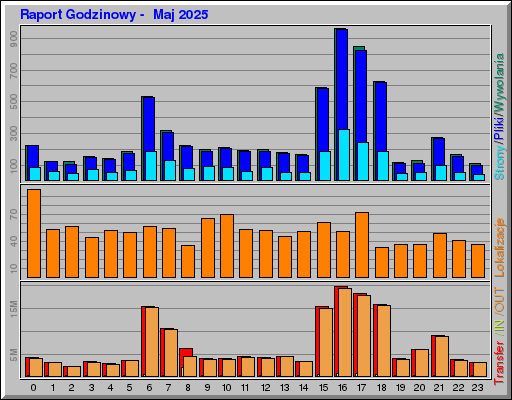Click the 15M tick on the transfer chart

[14, 309]
